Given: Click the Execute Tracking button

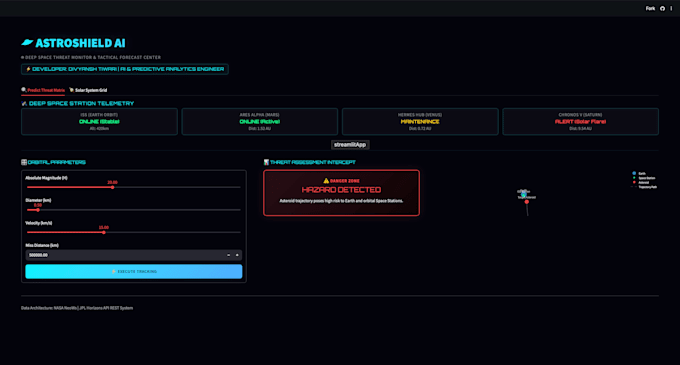Looking at the screenshot, I should (x=134, y=271).
